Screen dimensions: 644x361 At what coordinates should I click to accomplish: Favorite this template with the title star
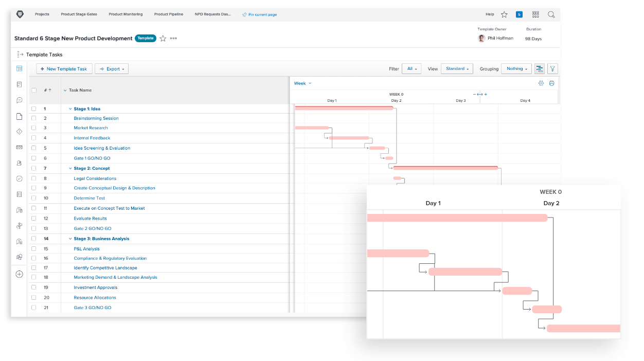(163, 39)
